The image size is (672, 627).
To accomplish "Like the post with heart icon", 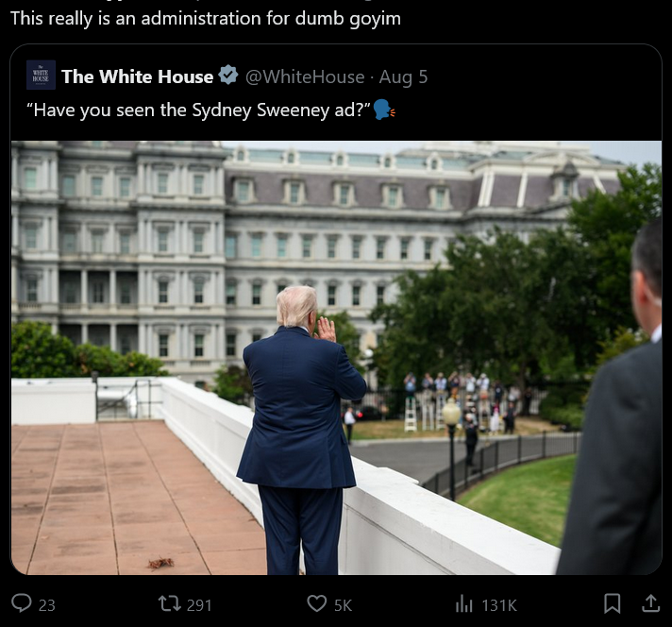I will click(317, 604).
